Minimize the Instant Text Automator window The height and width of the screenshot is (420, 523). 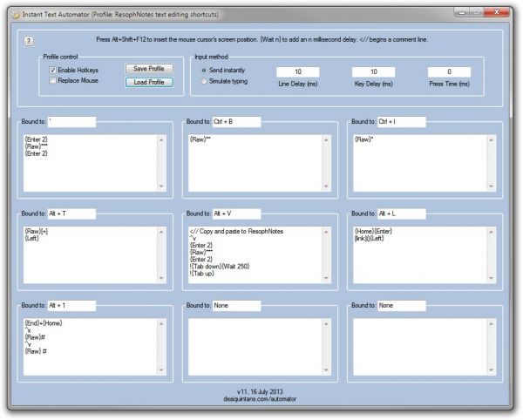point(462,13)
